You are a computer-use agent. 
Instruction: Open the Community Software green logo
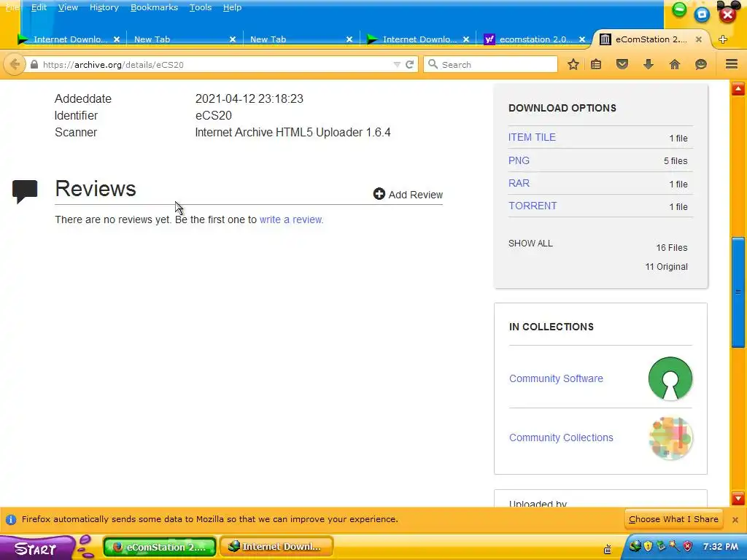click(670, 378)
